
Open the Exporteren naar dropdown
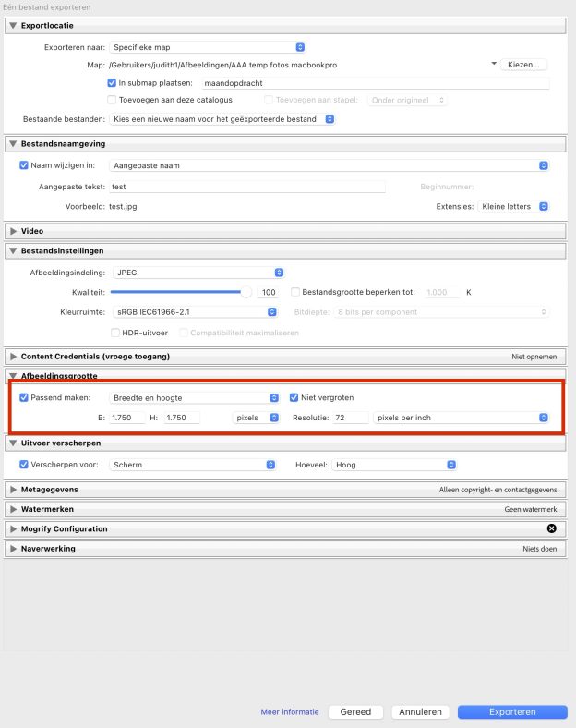click(x=208, y=47)
